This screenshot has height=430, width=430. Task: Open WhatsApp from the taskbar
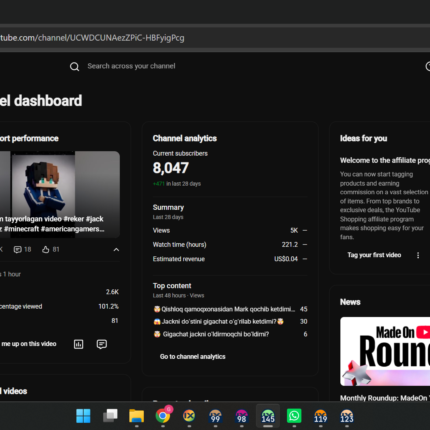click(x=294, y=416)
